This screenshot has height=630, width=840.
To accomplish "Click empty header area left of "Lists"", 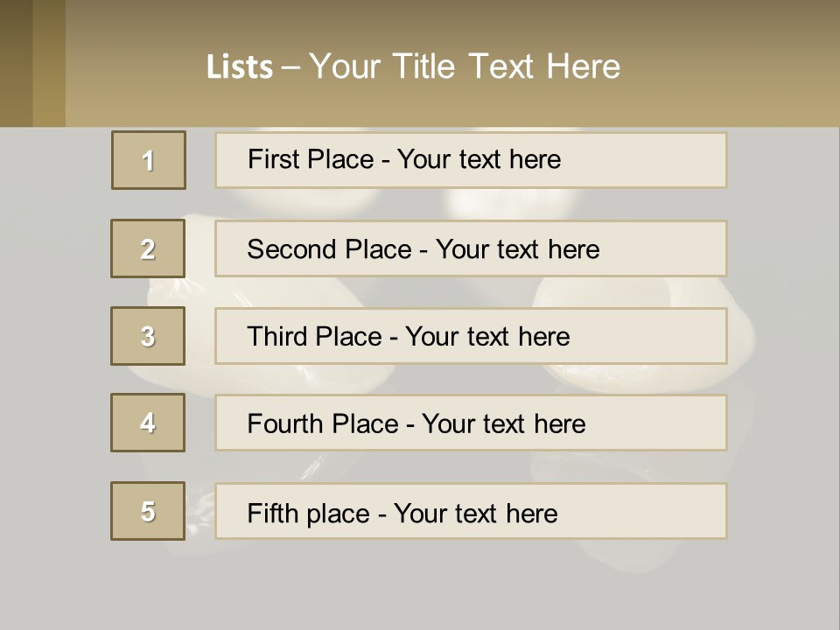I will click(x=131, y=66).
